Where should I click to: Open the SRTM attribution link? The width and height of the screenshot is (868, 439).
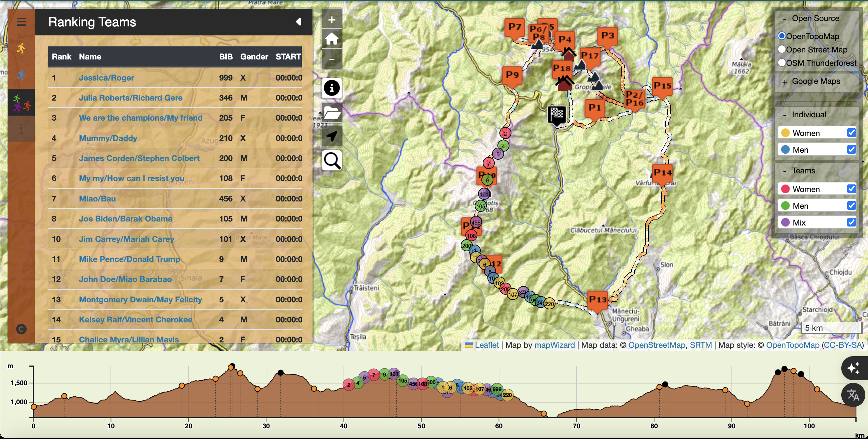[701, 345]
